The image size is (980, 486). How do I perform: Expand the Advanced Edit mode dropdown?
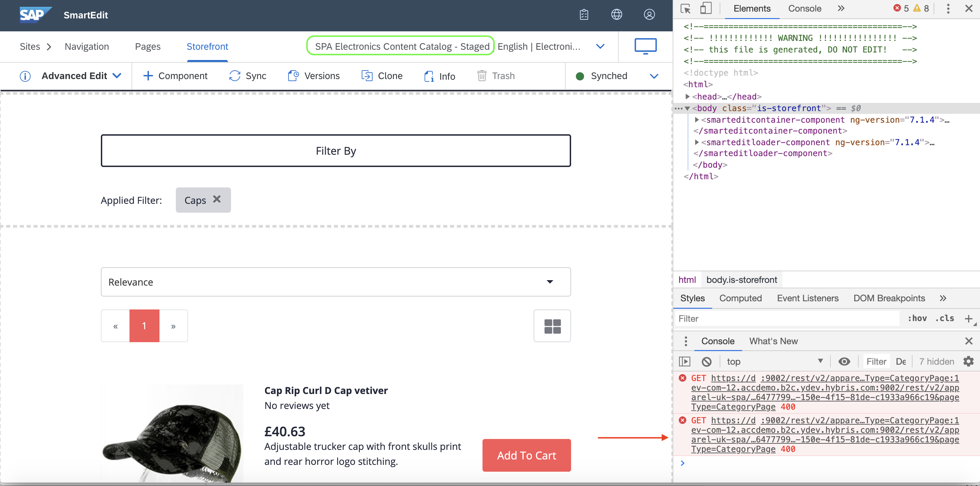117,76
